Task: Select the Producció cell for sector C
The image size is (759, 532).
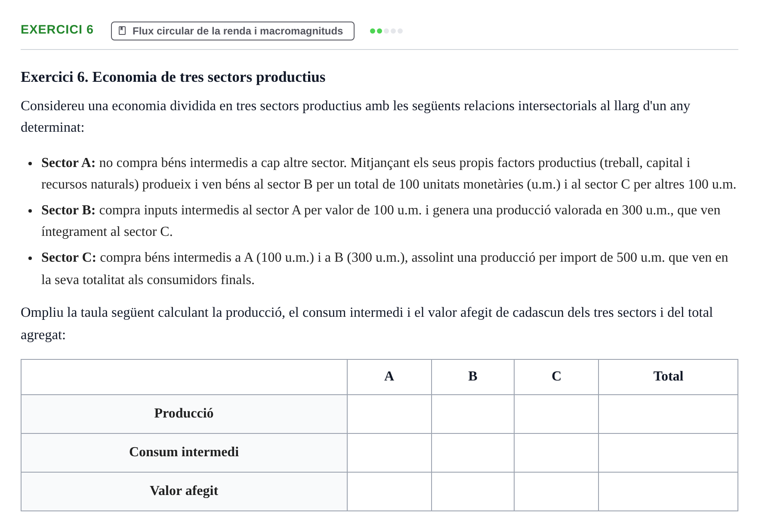Action: pos(556,414)
